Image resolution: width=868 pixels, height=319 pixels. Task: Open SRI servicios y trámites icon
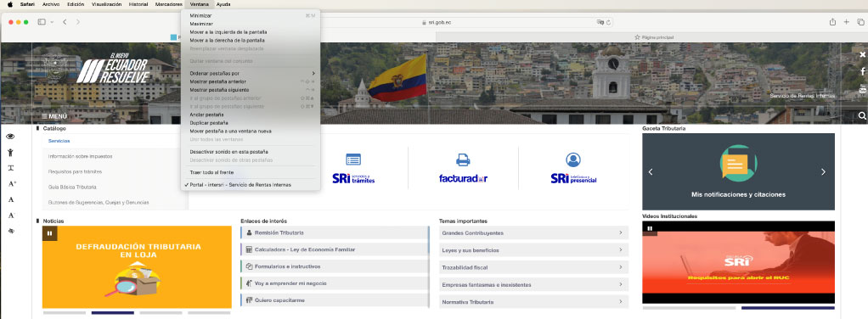[x=353, y=159]
